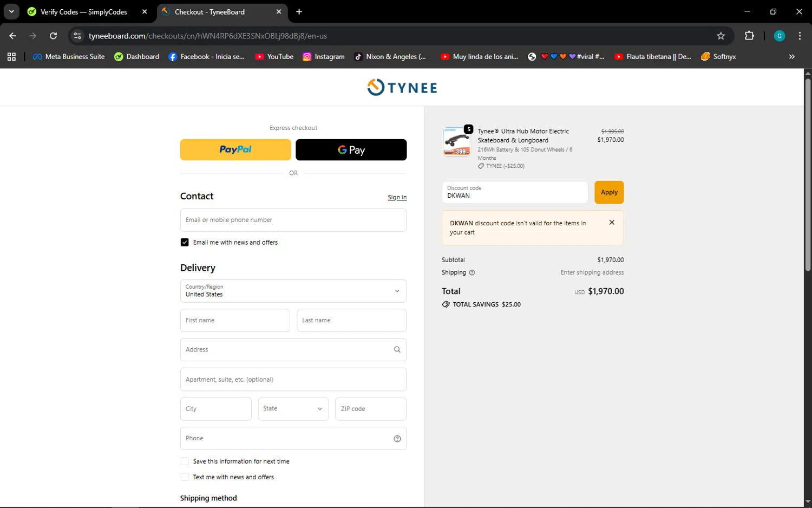Focus the Email or mobile phone field
This screenshot has height=508, width=812.
[293, 220]
